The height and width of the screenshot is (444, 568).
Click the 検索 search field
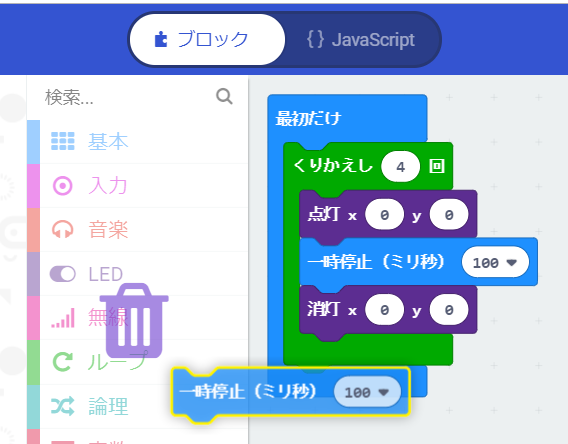138,97
